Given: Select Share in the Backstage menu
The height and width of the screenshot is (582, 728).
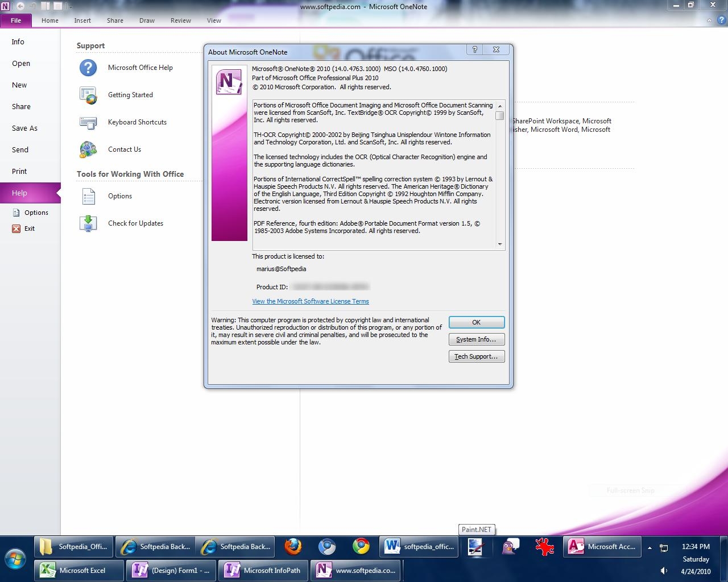Looking at the screenshot, I should pyautogui.click(x=30, y=107).
